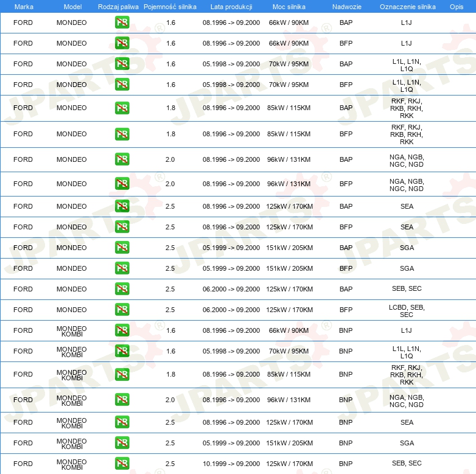Click fuel icon in Kombi 66kW L1J row
The height and width of the screenshot is (474, 476).
122,330
